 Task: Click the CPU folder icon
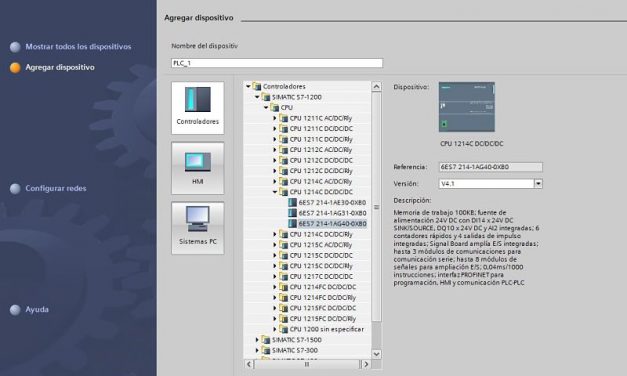tap(274, 108)
